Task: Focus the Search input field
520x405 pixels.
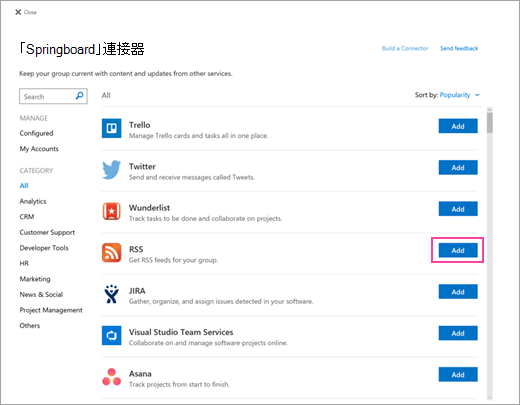Action: [53, 96]
